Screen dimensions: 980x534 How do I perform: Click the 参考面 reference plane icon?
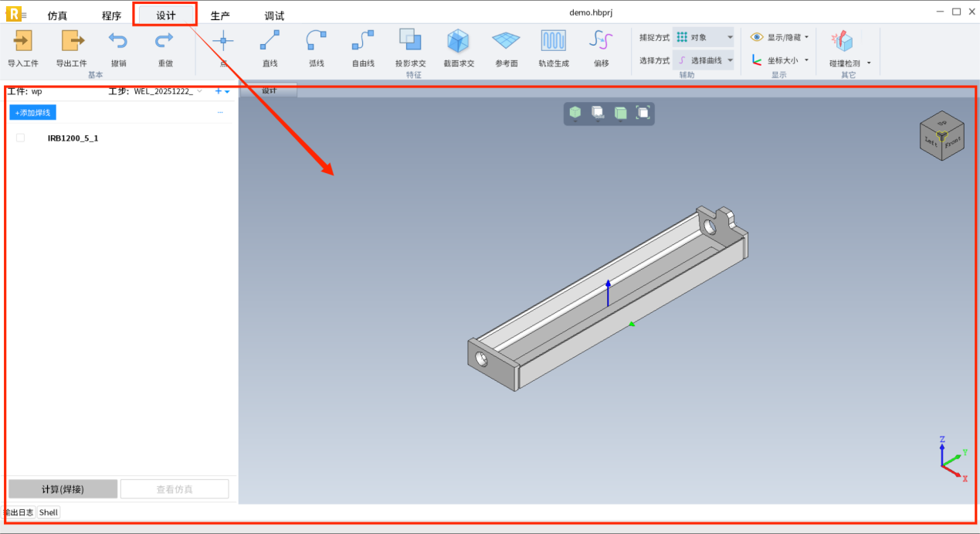point(506,41)
